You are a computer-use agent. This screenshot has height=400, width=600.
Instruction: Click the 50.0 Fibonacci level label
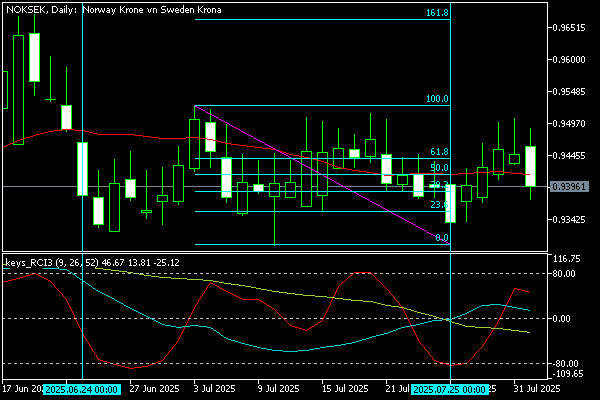[439, 168]
